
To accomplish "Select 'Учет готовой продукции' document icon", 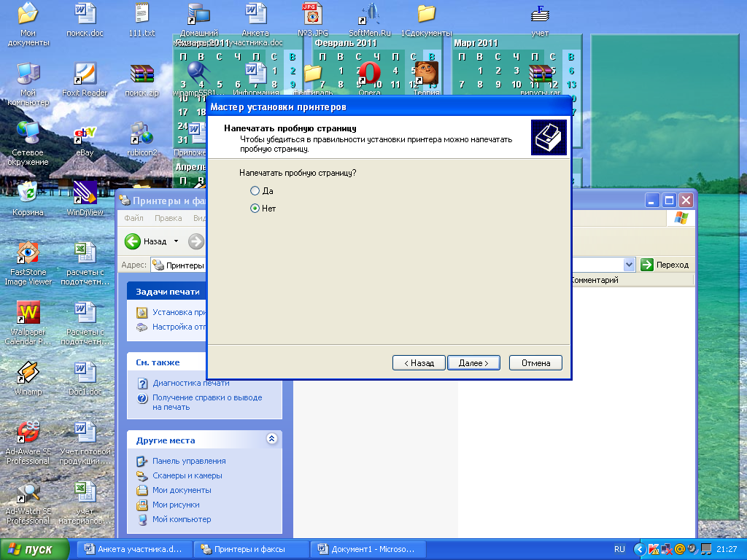I will tap(85, 443).
